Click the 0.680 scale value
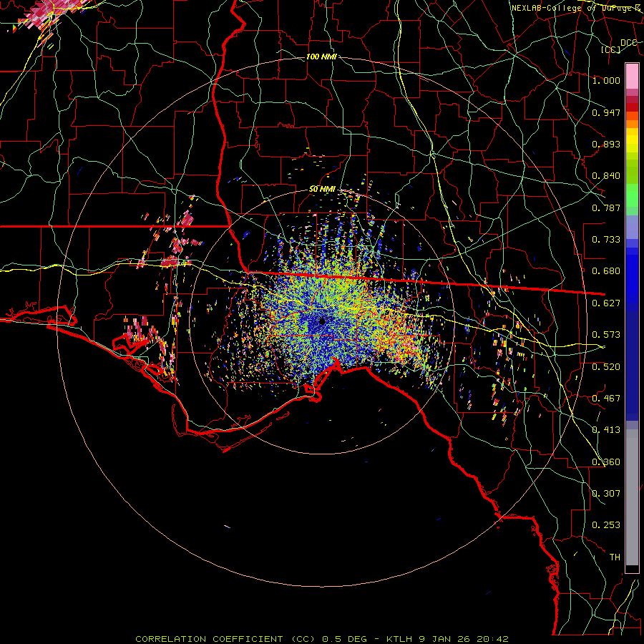The width and height of the screenshot is (644, 644). (x=606, y=271)
